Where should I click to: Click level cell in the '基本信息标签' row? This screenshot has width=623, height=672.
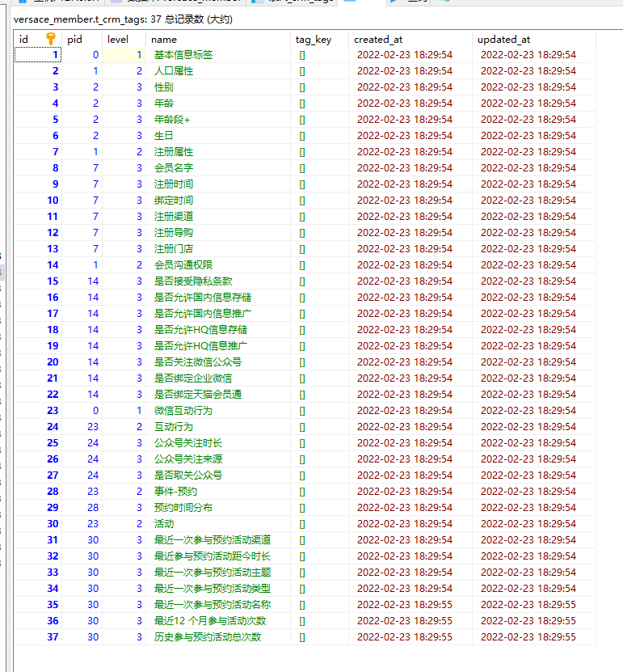coord(124,55)
